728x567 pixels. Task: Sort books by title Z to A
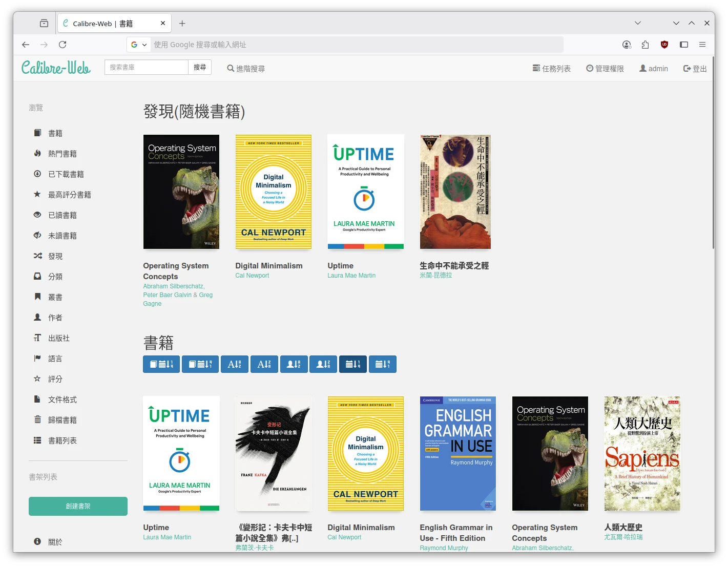(264, 364)
